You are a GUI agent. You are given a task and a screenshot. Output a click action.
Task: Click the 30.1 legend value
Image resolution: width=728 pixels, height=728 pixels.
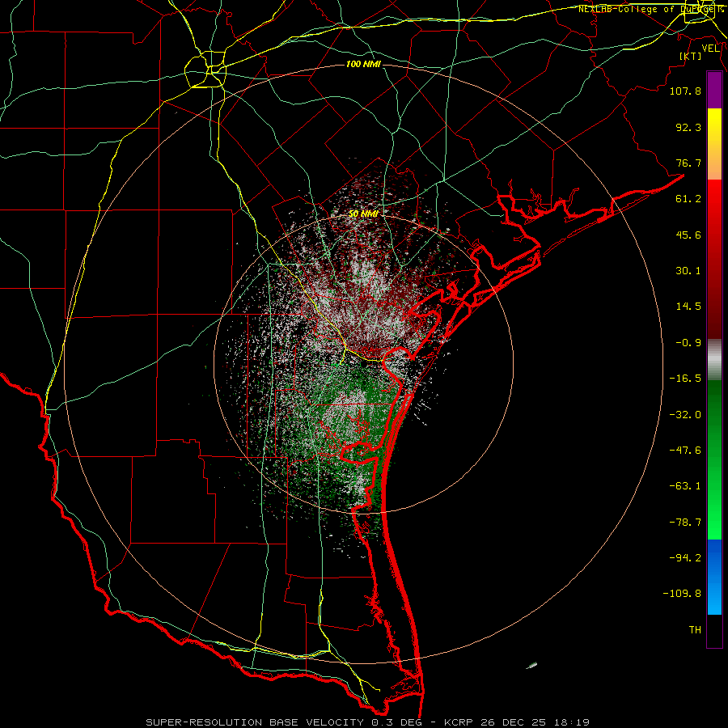pos(688,271)
